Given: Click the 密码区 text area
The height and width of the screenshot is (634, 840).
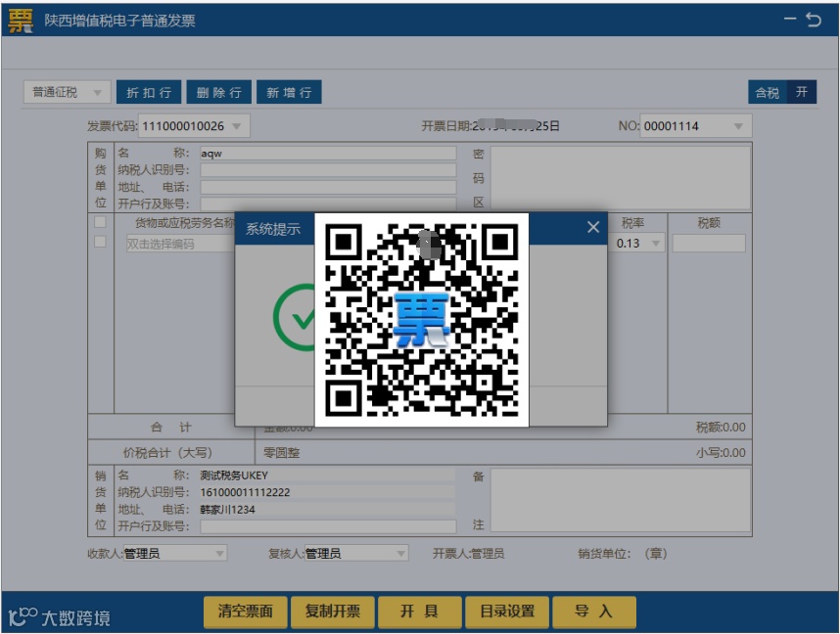Looking at the screenshot, I should tap(621, 178).
